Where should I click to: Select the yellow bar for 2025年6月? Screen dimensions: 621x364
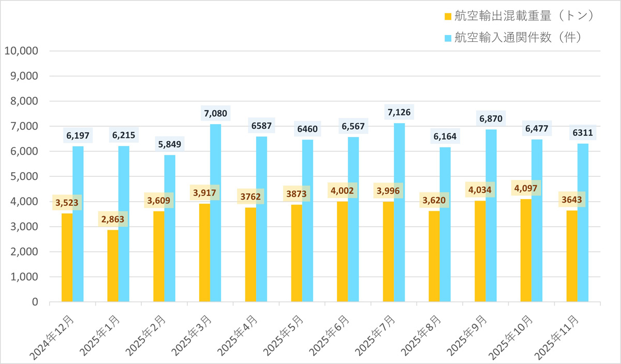point(342,251)
